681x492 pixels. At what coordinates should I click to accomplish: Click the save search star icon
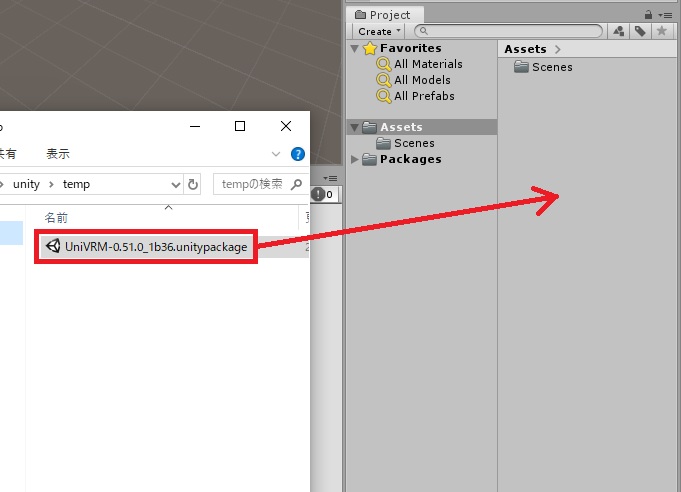(x=661, y=31)
